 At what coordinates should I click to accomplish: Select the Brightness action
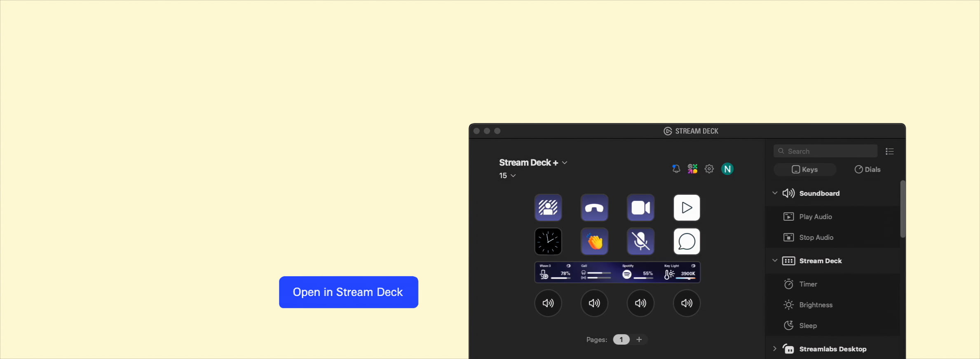[x=832, y=305]
